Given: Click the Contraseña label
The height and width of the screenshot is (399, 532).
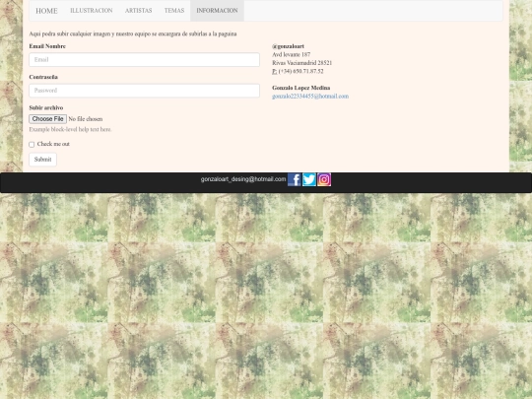Looking at the screenshot, I should [43, 77].
